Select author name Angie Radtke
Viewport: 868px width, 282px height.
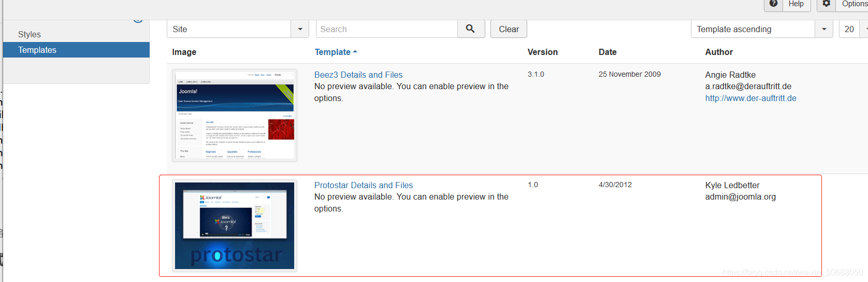click(730, 75)
